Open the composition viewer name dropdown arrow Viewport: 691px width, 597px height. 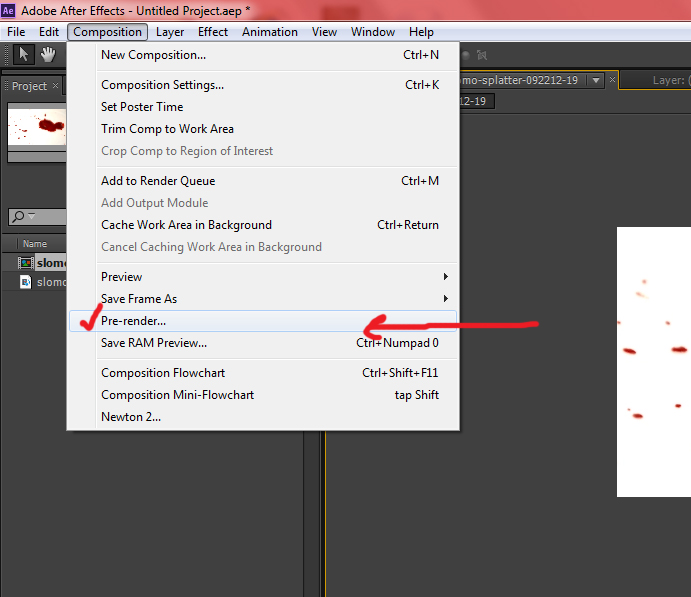point(596,80)
